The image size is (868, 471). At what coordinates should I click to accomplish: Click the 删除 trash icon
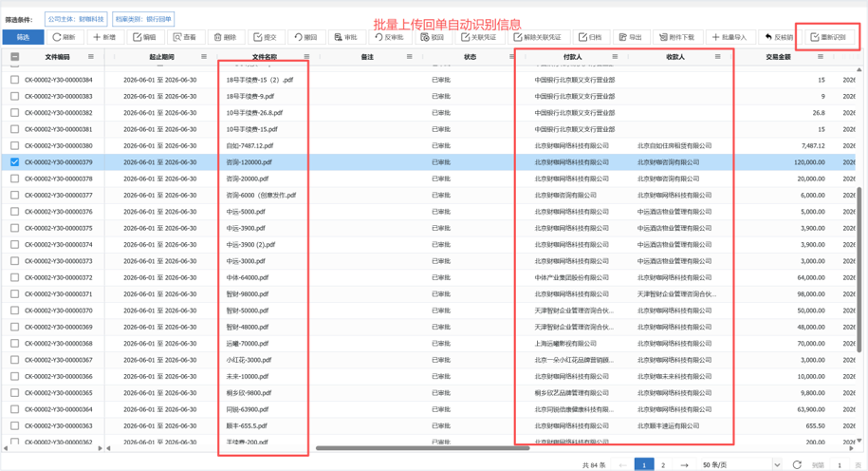coord(217,37)
